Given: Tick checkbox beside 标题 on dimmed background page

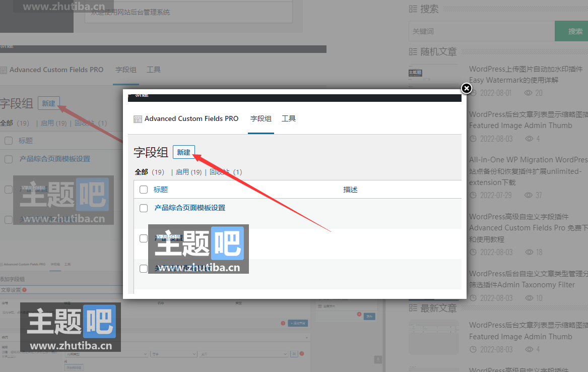Looking at the screenshot, I should (9, 141).
